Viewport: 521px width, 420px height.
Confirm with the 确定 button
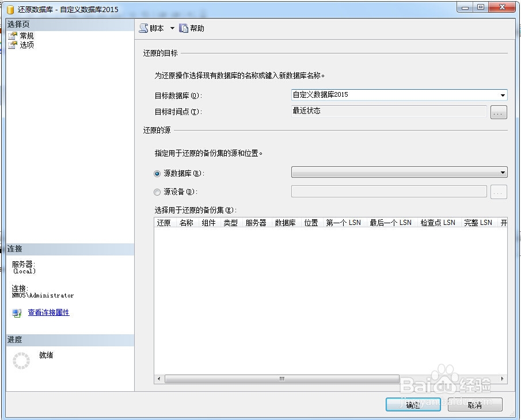(413, 404)
